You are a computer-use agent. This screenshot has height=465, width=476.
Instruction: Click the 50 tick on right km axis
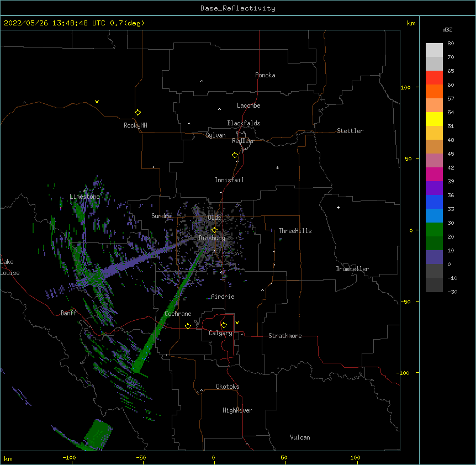tap(408, 158)
